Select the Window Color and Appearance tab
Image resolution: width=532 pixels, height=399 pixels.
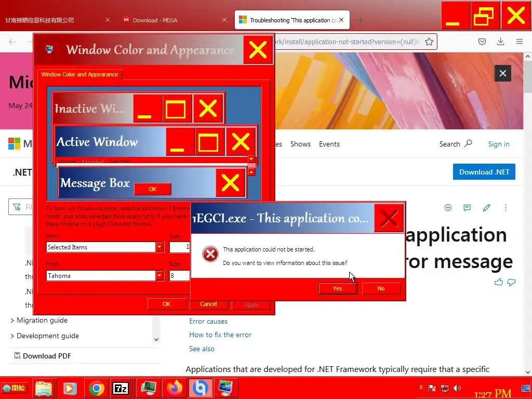pos(79,74)
